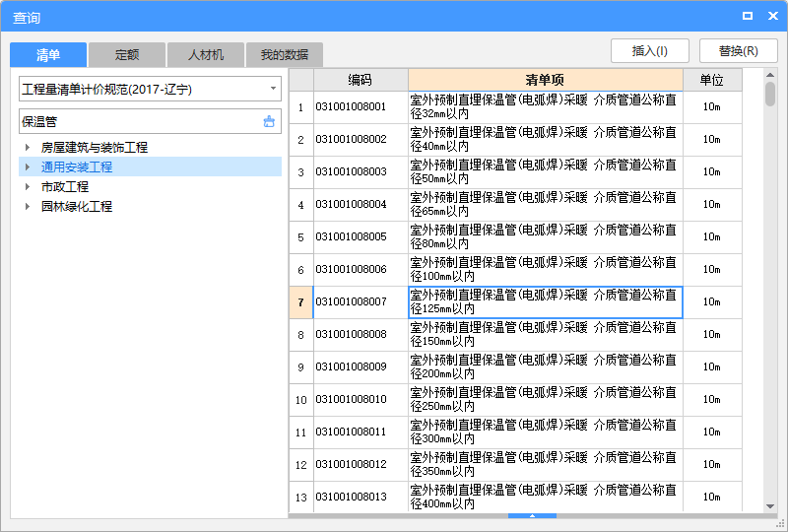Select the 径350mm以内 item description
This screenshot has height=532, width=788.
coord(546,465)
